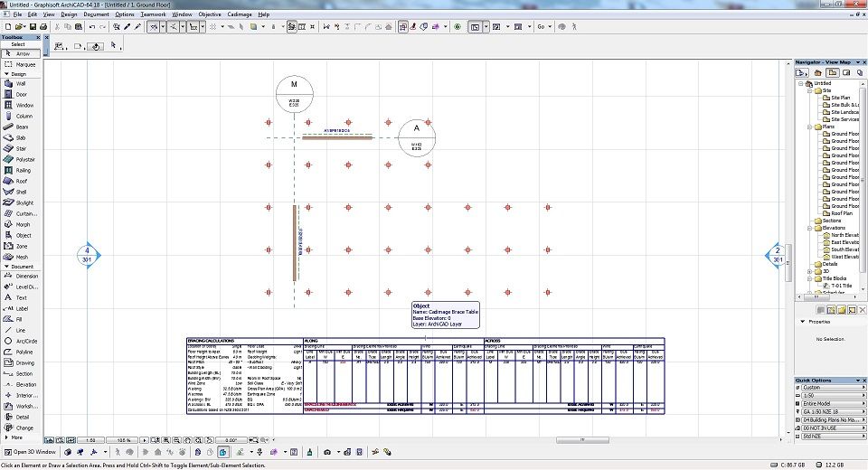Select the Marquee tool

click(21, 65)
